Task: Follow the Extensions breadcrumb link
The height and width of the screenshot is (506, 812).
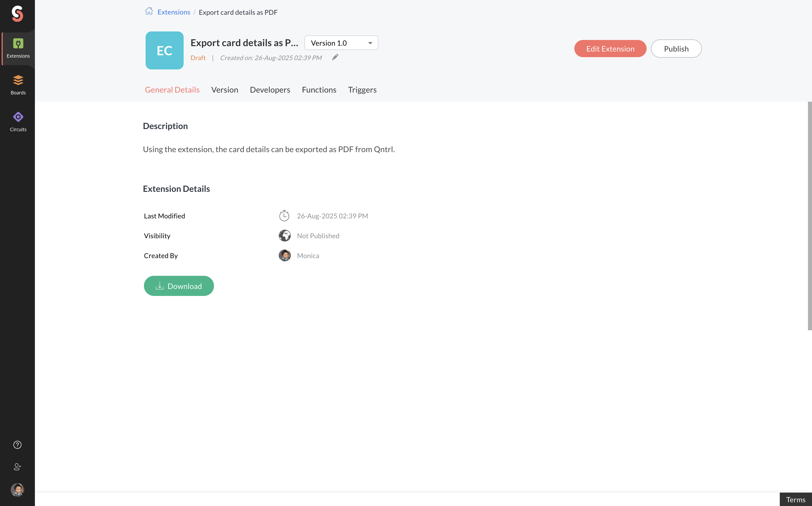Action: coord(173,12)
